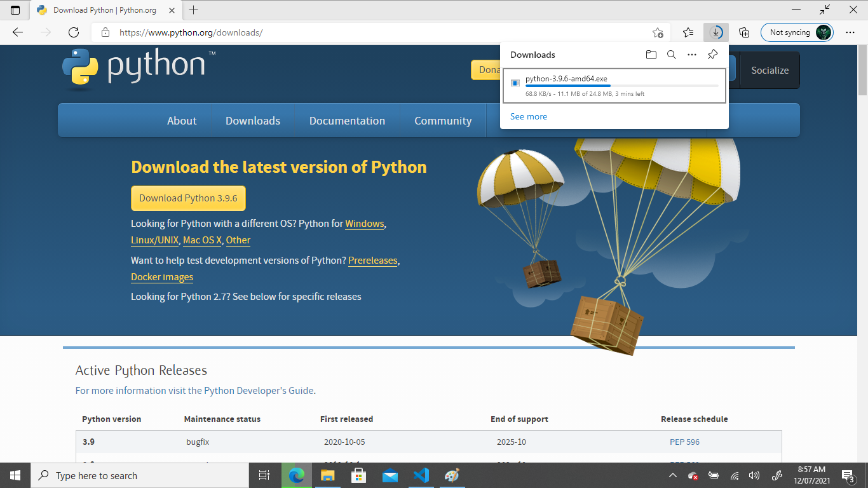The height and width of the screenshot is (488, 868).
Task: Click the Edge tab actions menu icon
Action: tap(15, 10)
